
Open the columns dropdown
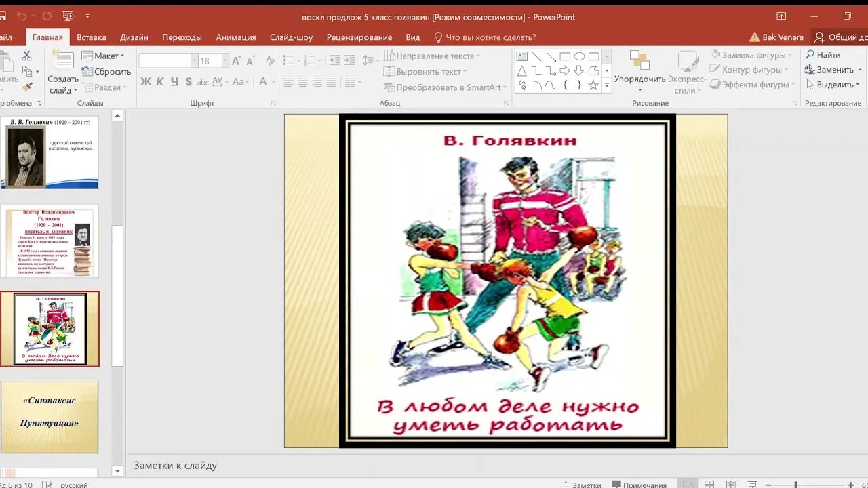click(x=352, y=82)
